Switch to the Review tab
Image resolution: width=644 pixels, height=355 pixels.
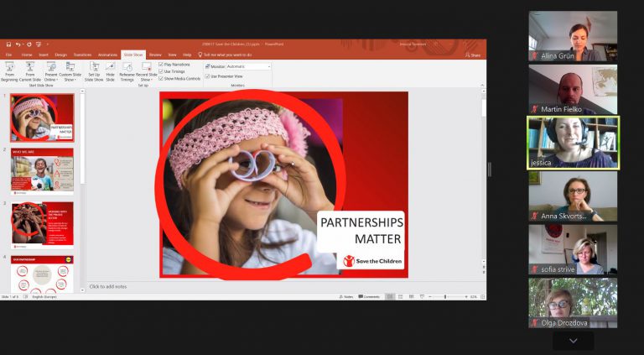pyautogui.click(x=155, y=55)
